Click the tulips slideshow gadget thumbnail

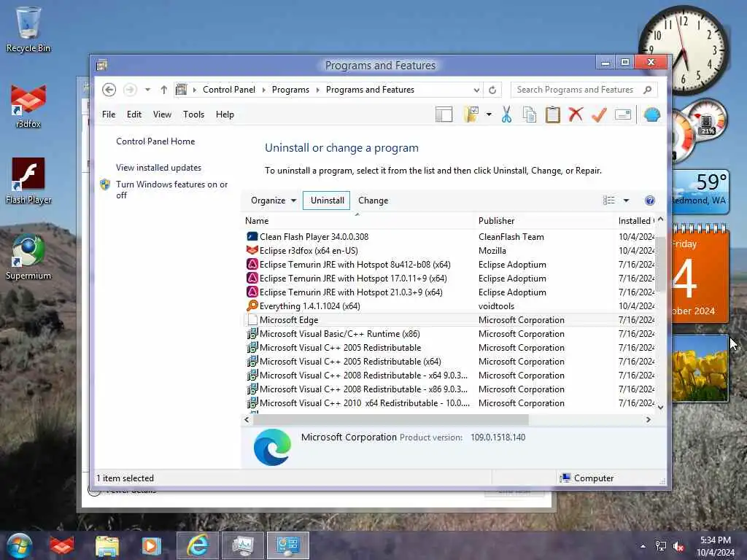700,368
